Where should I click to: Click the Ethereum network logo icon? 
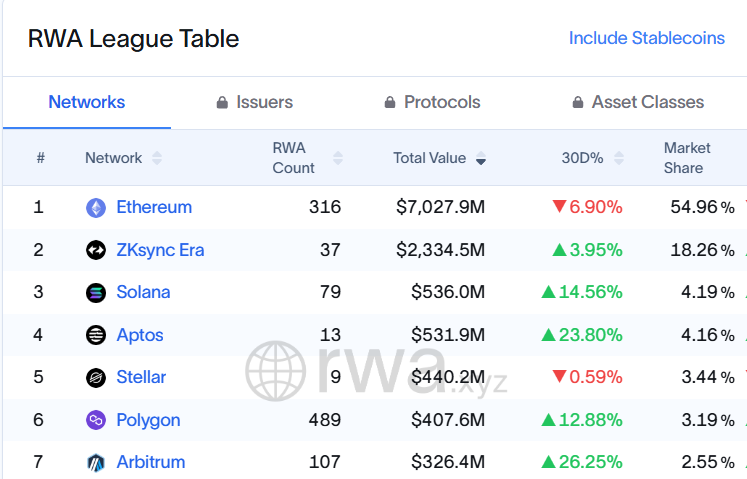pos(96,208)
